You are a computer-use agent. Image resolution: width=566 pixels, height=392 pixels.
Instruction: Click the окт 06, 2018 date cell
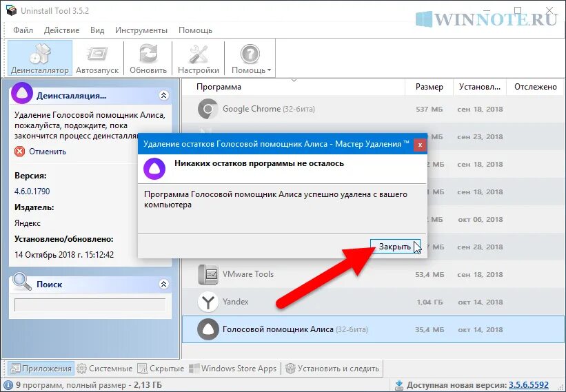coord(481,219)
